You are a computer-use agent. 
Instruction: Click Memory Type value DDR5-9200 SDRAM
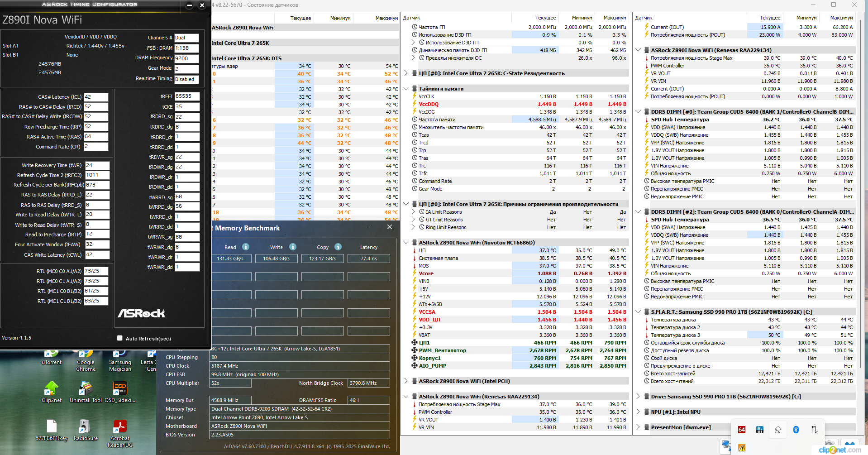[300, 409]
